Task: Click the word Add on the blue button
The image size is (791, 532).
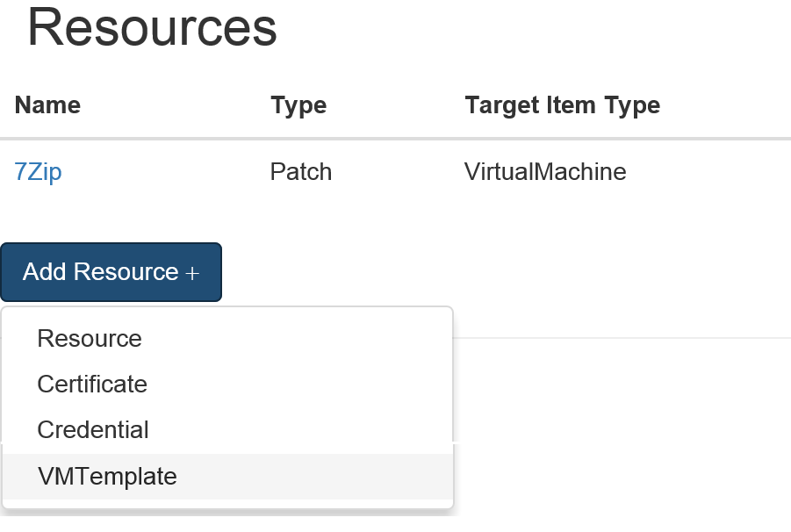Action: (x=45, y=272)
